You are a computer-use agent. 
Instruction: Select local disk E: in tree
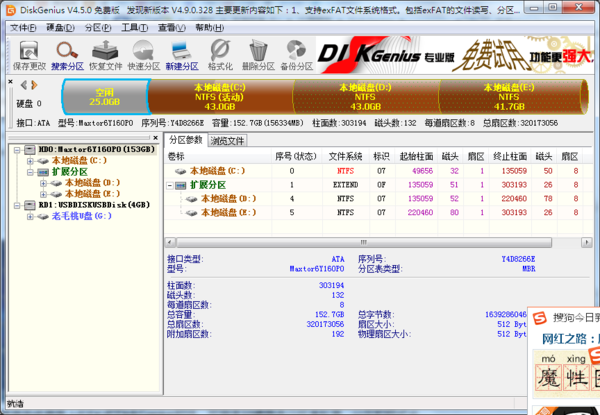pos(92,194)
